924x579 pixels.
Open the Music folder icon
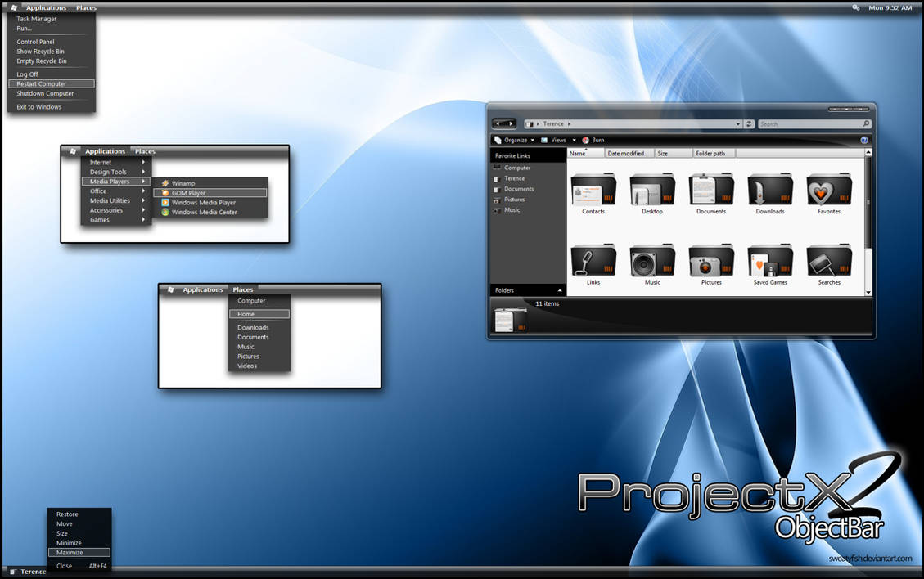click(x=652, y=262)
